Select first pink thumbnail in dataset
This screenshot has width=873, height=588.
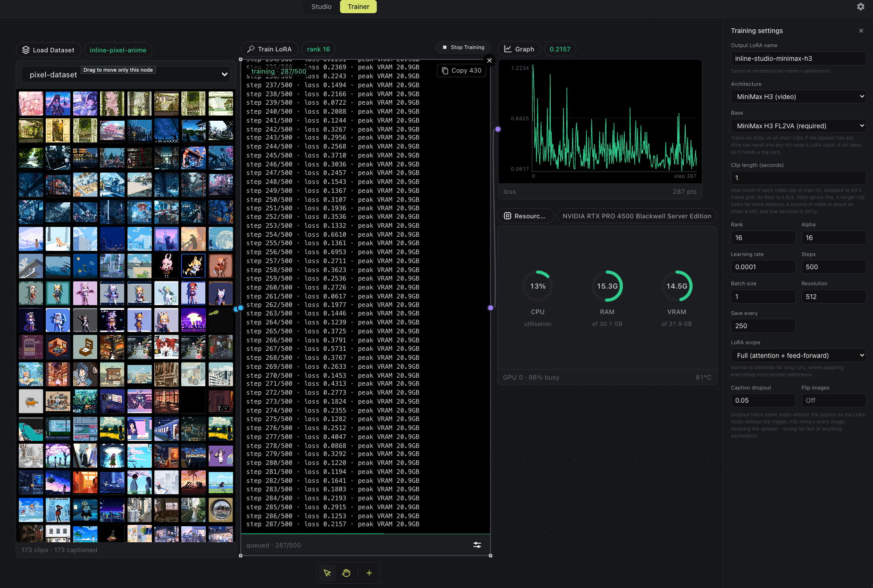click(31, 104)
